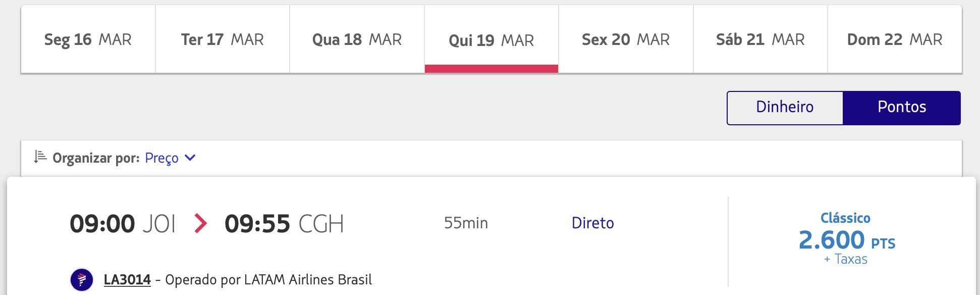980x295 pixels.
Task: Select the Sex 20 MAR date tab
Action: tap(626, 39)
